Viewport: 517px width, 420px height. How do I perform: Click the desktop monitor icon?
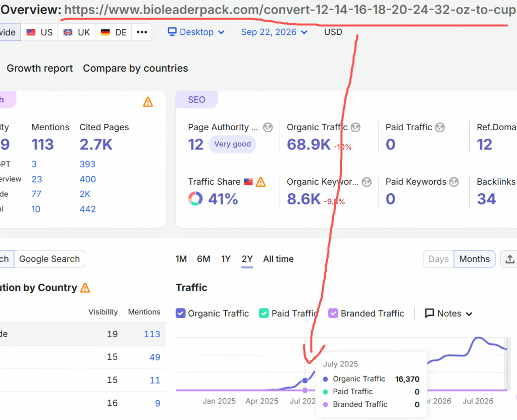coord(172,32)
